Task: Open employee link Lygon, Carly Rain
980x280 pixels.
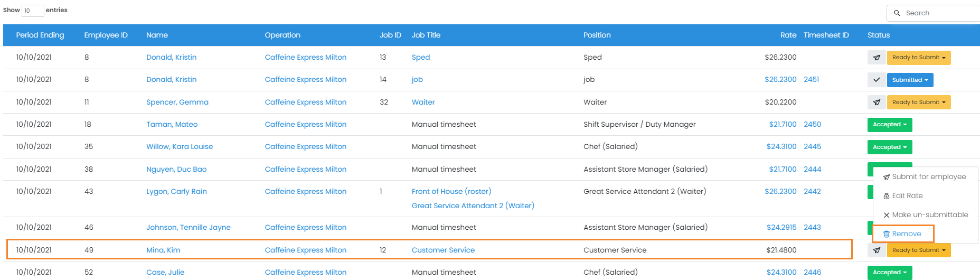Action: (176, 192)
